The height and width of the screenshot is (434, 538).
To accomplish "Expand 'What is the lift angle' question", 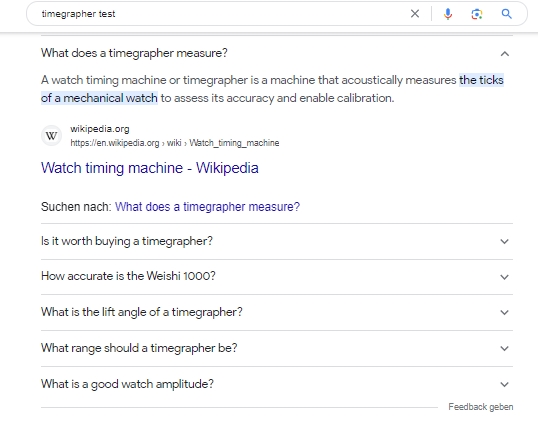I will (x=277, y=312).
